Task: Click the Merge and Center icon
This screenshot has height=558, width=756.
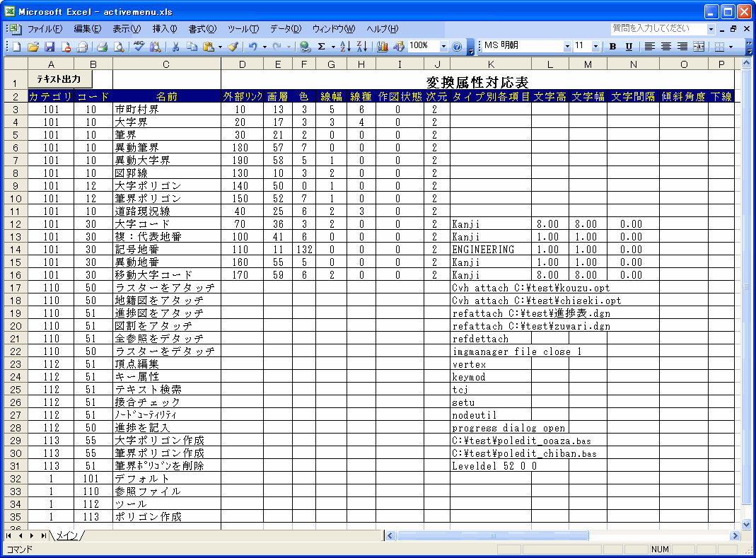Action: tap(699, 47)
